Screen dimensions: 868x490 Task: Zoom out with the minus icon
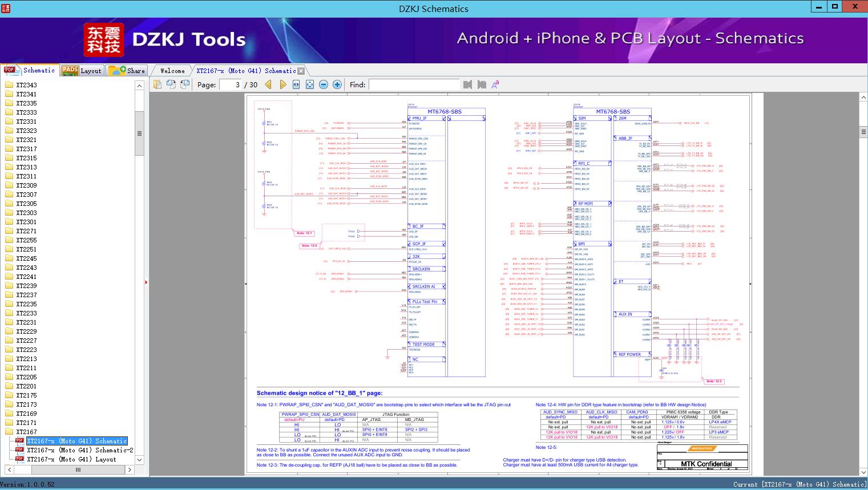click(324, 84)
